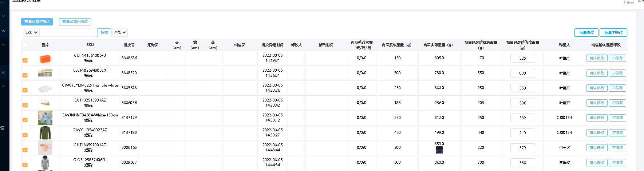
Task: Click thumbnail for CJWJNHNT04684-White-130cm
Action: click(45, 118)
